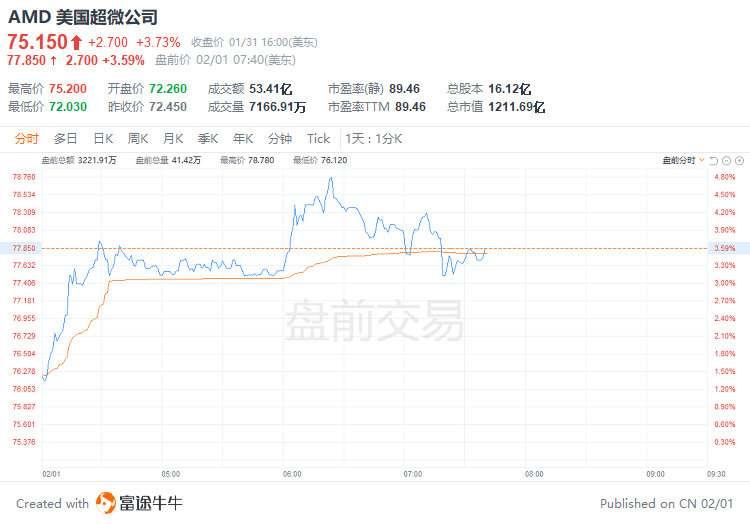Click the +3.73% change value
750x524 pixels.
(x=158, y=43)
